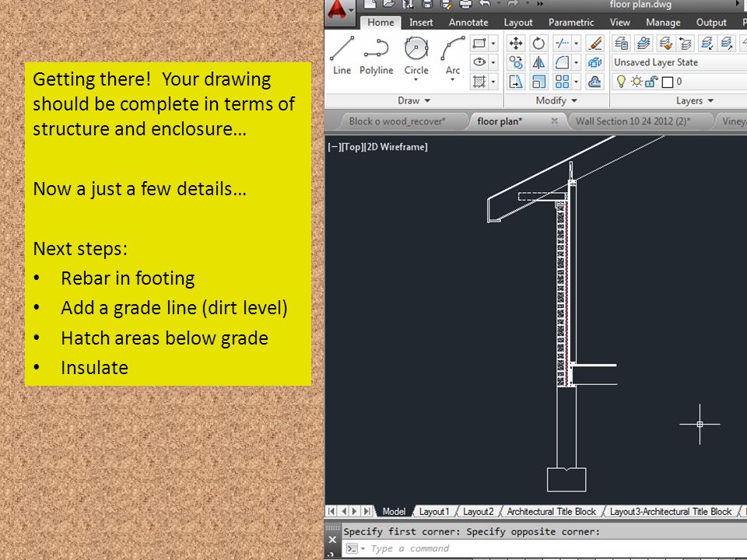Click the Erase tool icon

[595, 44]
